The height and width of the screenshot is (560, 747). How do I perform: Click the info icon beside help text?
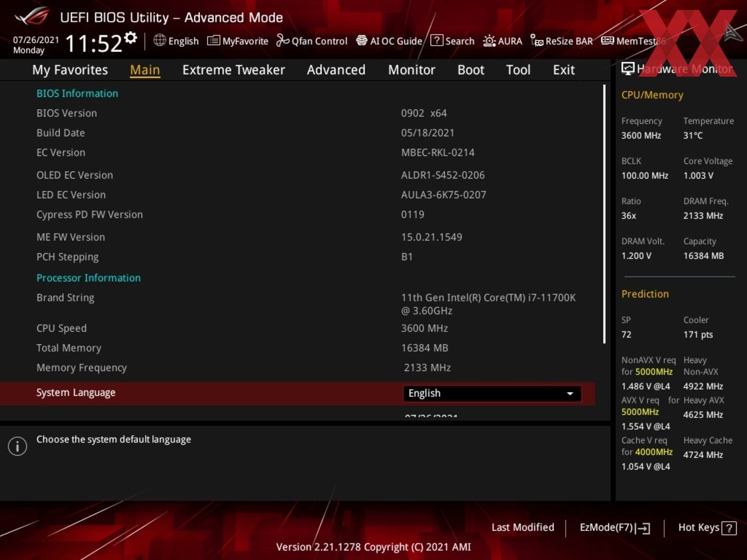(x=18, y=446)
